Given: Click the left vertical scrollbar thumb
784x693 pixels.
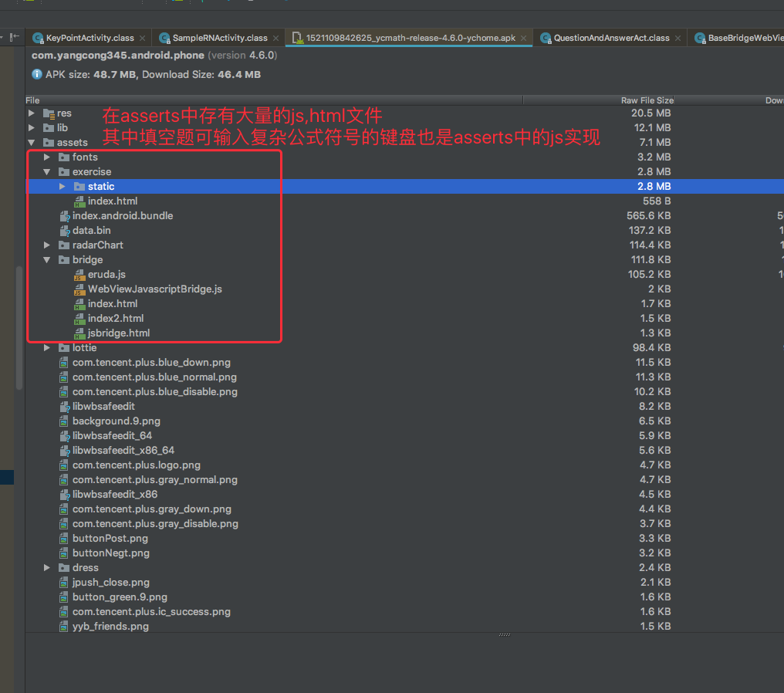Looking at the screenshot, I should pyautogui.click(x=19, y=327).
